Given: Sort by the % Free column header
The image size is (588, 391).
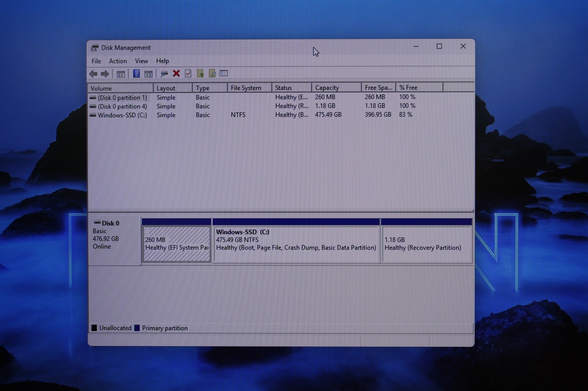Looking at the screenshot, I should pos(419,87).
